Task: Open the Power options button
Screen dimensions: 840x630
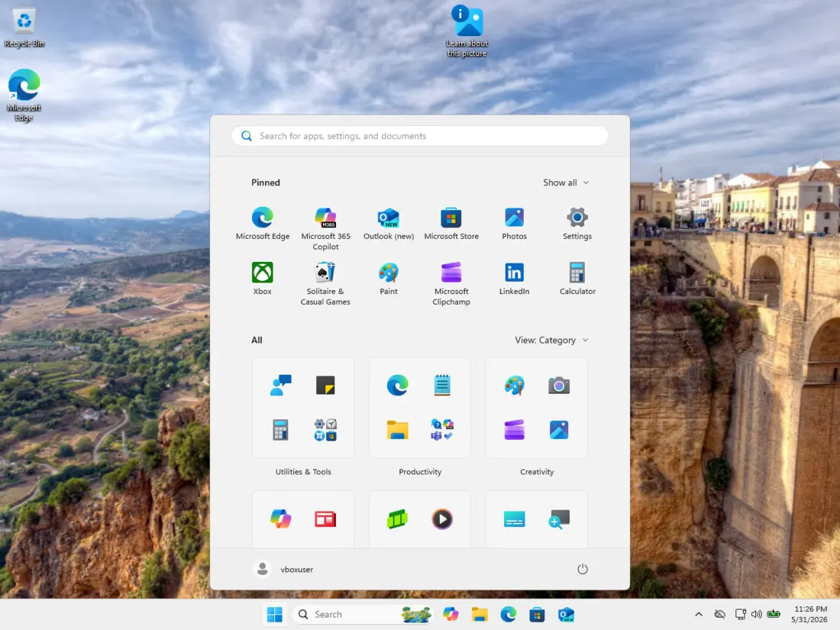Action: (583, 569)
